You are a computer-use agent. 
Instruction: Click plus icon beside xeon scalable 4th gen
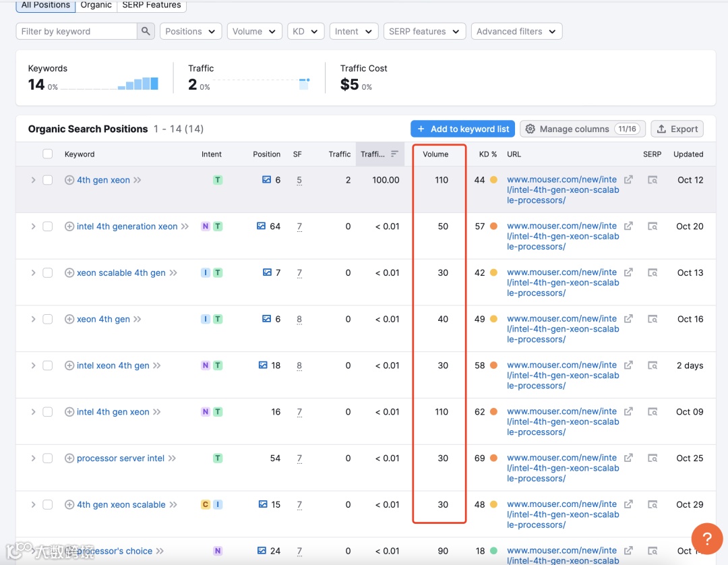pos(69,272)
